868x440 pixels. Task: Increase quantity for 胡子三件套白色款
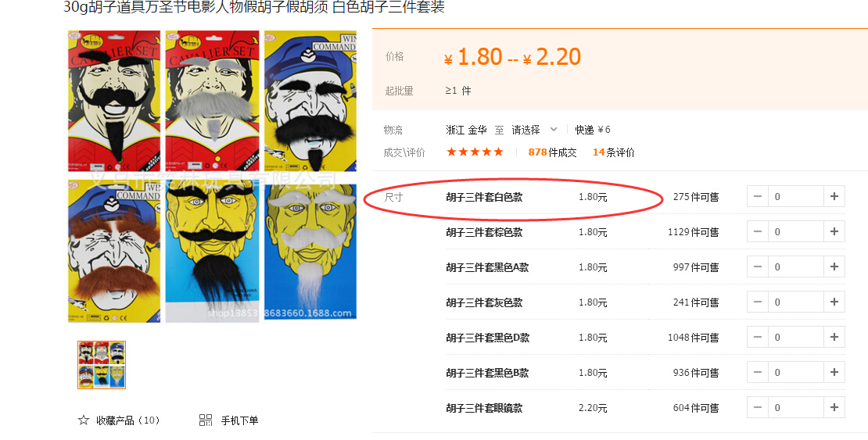pos(834,196)
